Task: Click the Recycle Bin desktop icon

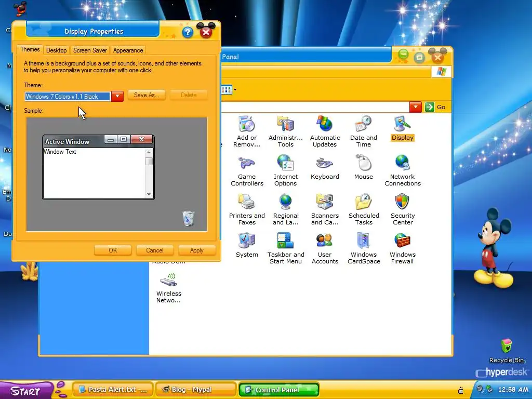Action: coord(507,351)
